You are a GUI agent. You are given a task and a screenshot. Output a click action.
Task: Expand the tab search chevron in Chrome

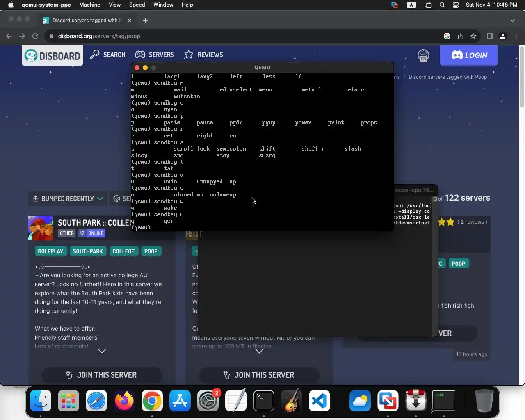[x=512, y=20]
